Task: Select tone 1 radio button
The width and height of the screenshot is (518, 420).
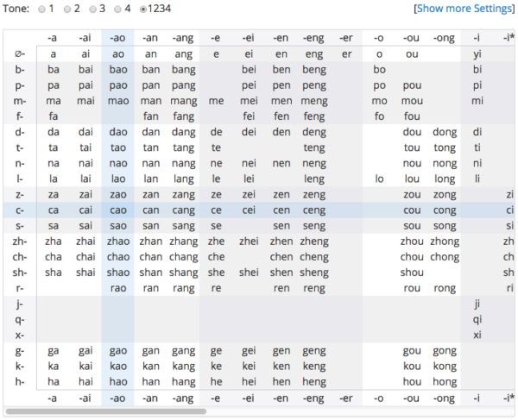Action: tap(41, 9)
